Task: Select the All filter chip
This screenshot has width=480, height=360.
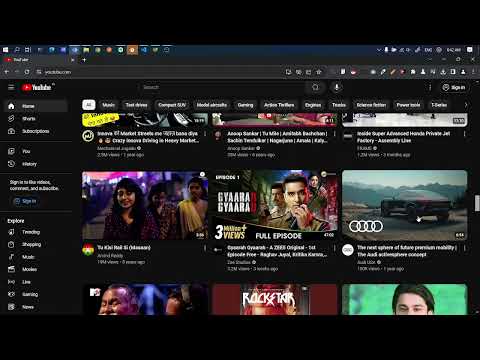Action: click(x=89, y=105)
